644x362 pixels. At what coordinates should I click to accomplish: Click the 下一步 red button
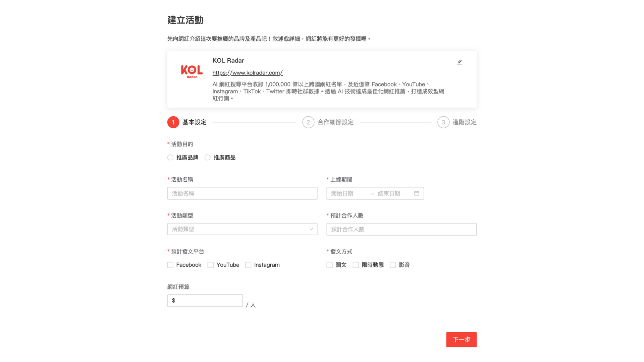[461, 340]
